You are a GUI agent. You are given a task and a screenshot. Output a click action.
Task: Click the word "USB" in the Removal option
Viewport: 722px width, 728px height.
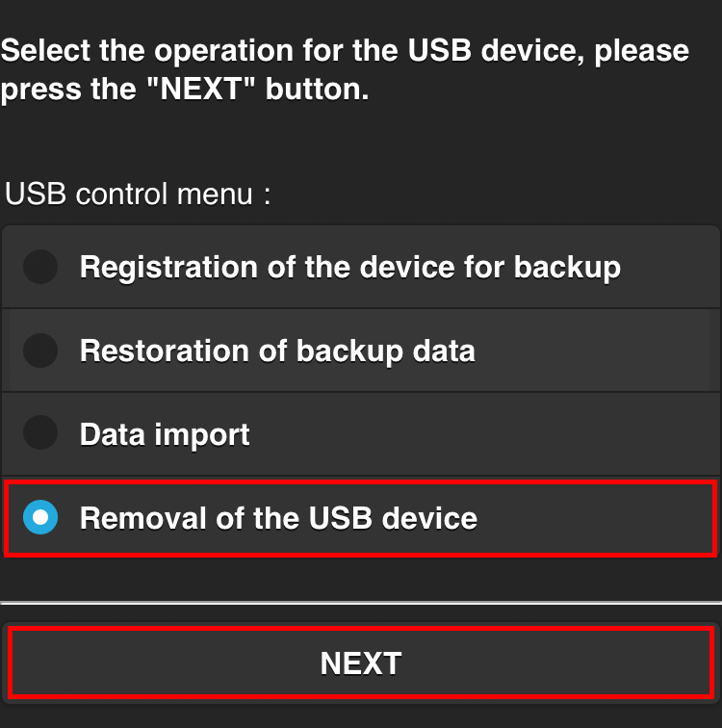[341, 518]
